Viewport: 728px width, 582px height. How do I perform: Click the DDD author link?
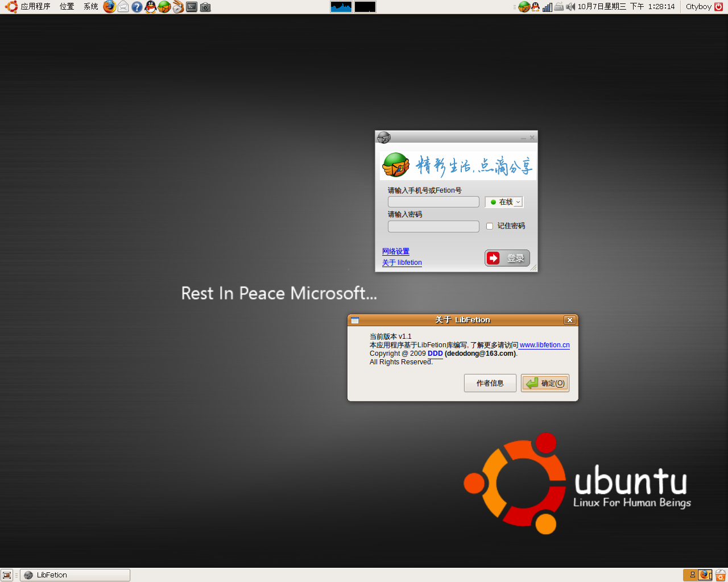pos(435,354)
